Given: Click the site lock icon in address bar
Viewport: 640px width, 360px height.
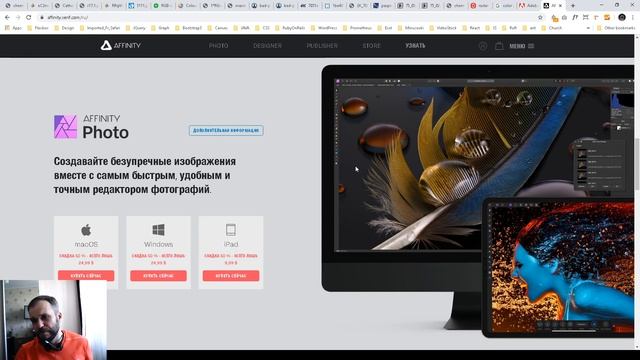Looking at the screenshot, I should click(42, 18).
